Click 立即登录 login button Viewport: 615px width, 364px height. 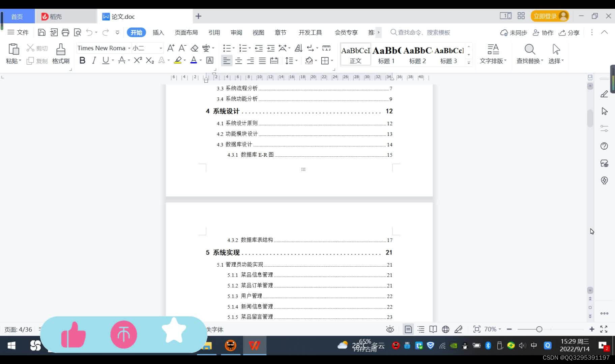pos(550,16)
